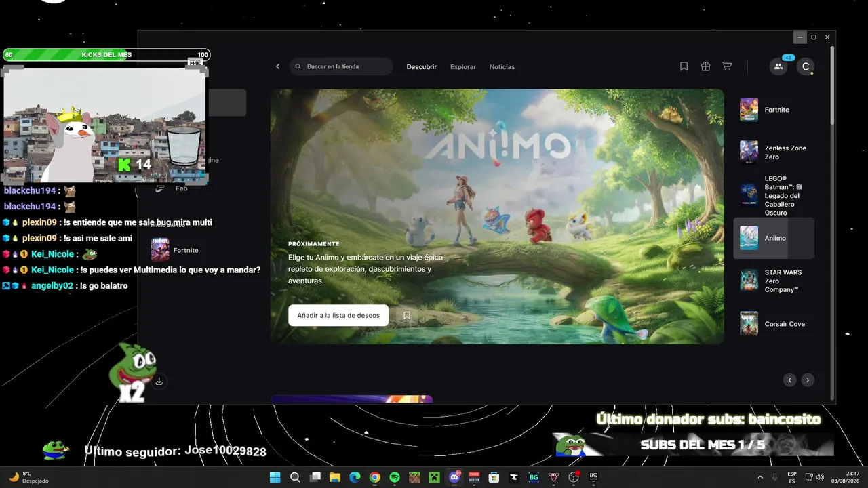Open the gift icon in store header
Viewport: 868px width, 488px height.
[x=705, y=66]
